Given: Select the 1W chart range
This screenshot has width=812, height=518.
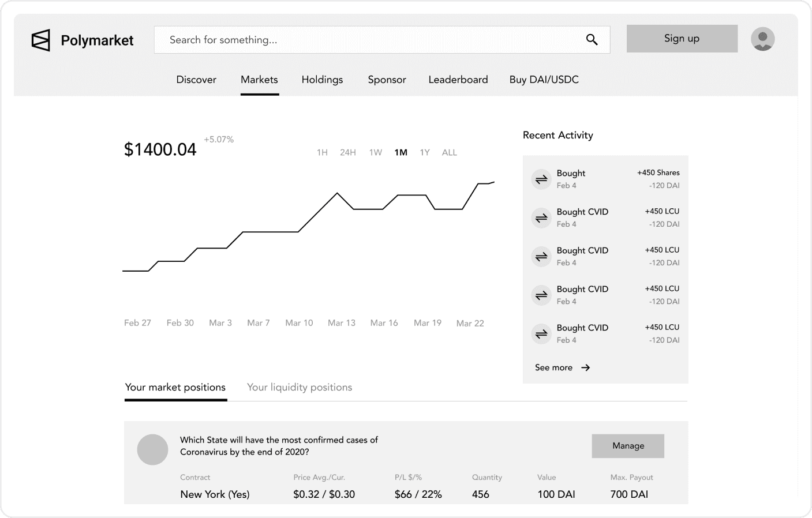Looking at the screenshot, I should coord(376,152).
